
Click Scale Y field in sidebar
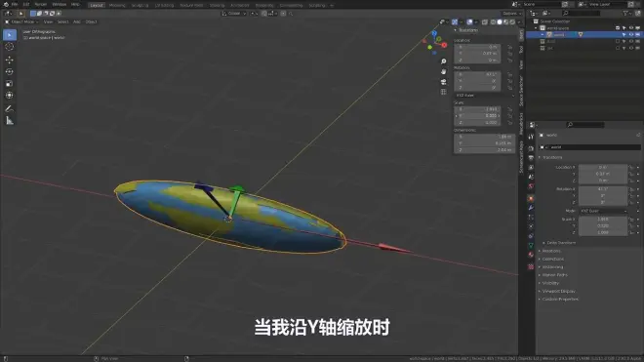[x=477, y=116]
